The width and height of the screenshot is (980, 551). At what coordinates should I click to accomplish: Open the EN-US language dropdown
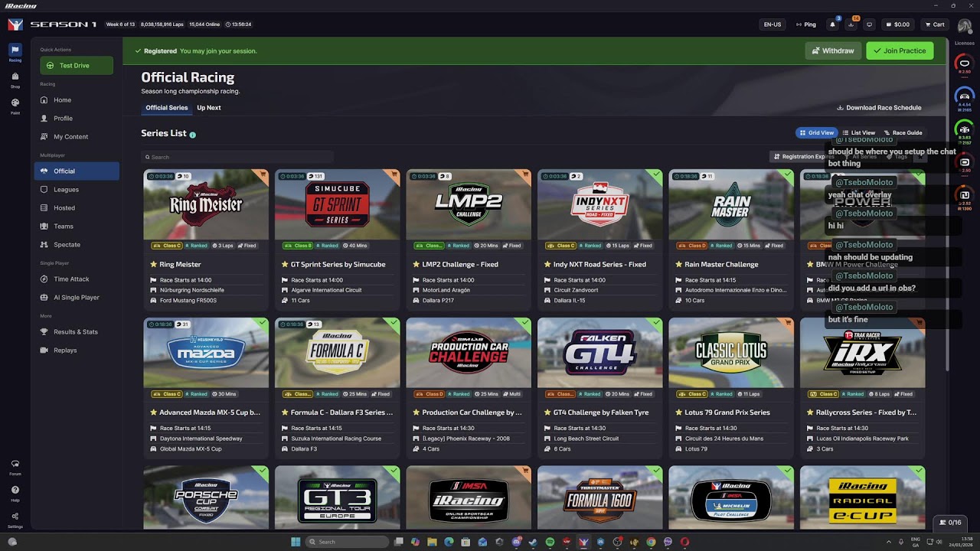coord(773,24)
